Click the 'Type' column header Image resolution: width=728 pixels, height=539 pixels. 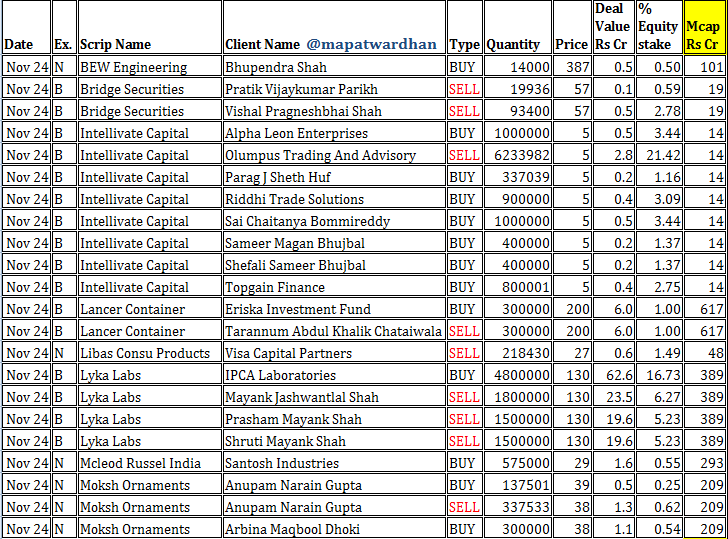click(464, 27)
